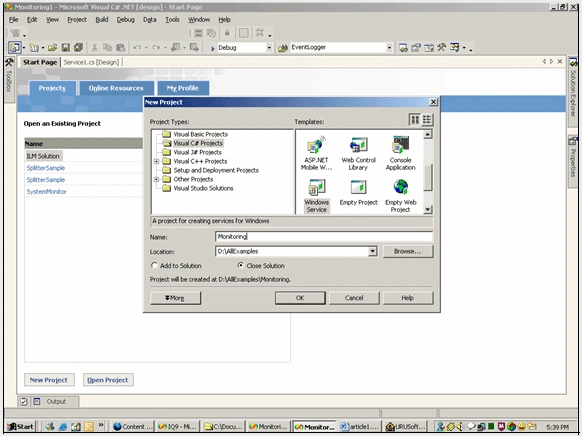Switch to the Service1.cs [Design] tab
Screen dimensions: 582x436
tap(91, 62)
